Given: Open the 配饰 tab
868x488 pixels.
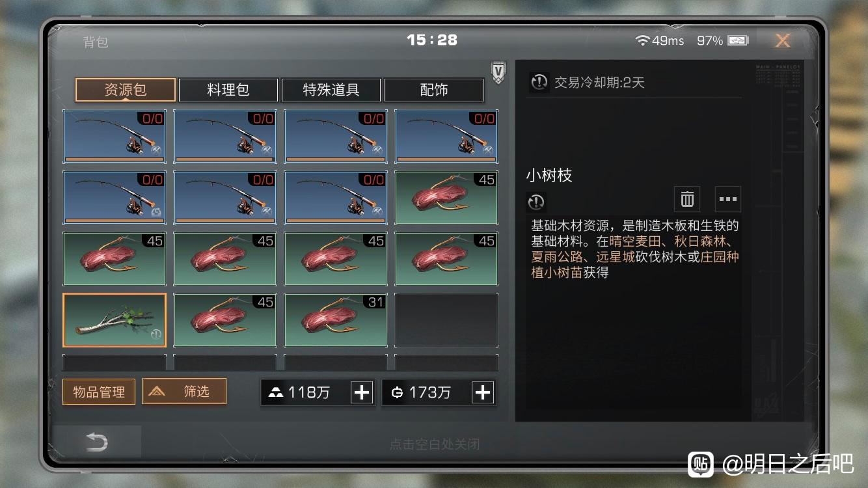Looking at the screenshot, I should pyautogui.click(x=434, y=90).
